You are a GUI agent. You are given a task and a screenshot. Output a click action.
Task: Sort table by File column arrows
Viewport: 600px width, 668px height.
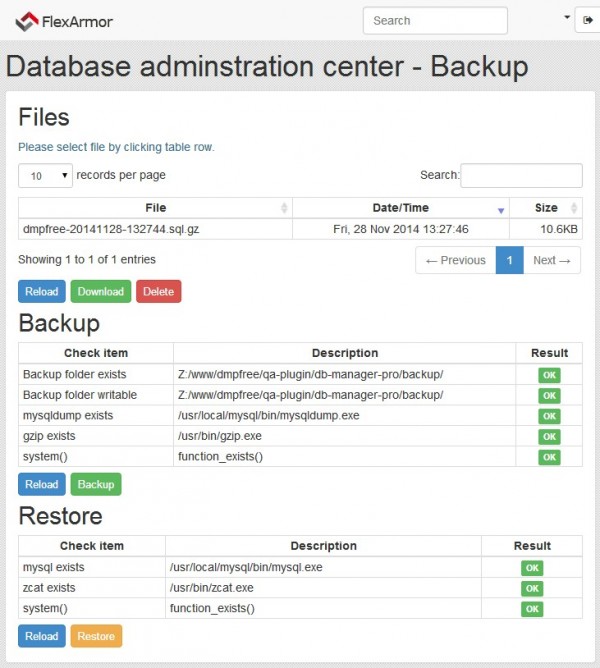tap(284, 208)
